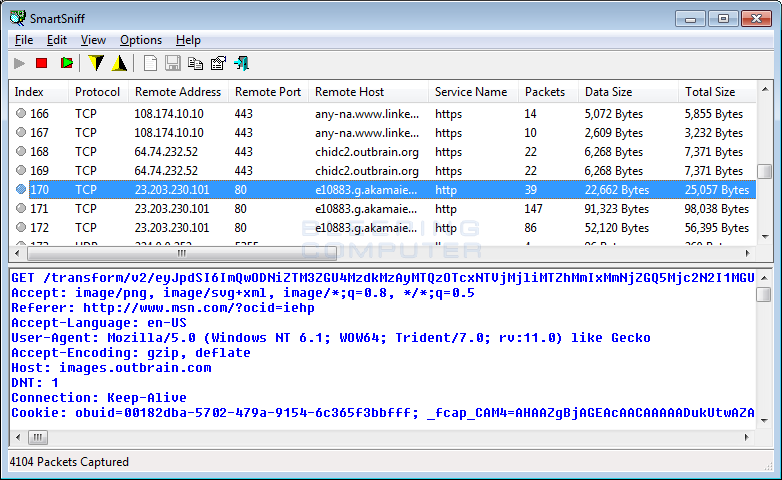The width and height of the screenshot is (782, 480).
Task: Click packet pane scroll right arrow
Action: [x=747, y=438]
